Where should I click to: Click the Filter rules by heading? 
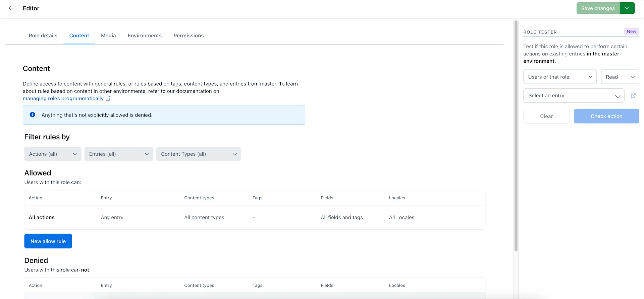point(47,137)
